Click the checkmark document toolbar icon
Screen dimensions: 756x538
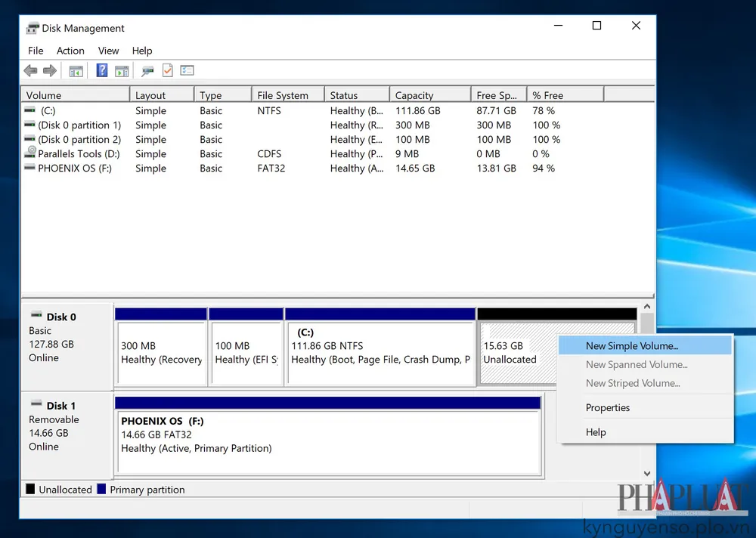click(x=167, y=71)
